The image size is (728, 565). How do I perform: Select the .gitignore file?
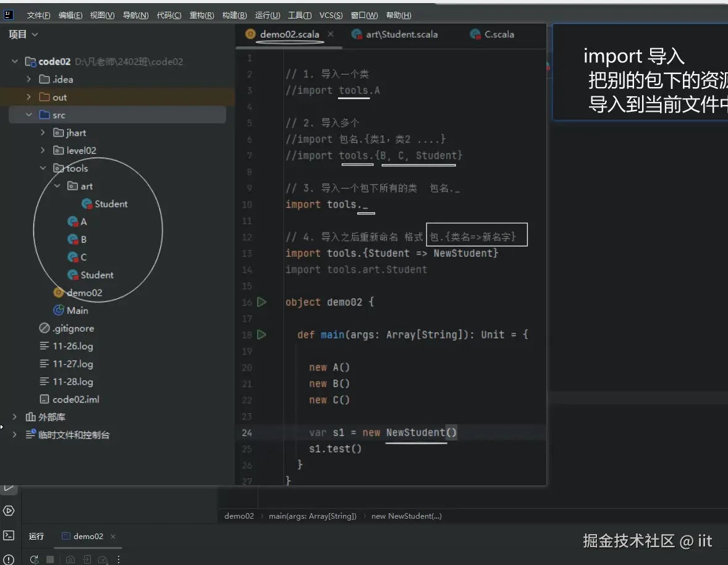click(67, 329)
